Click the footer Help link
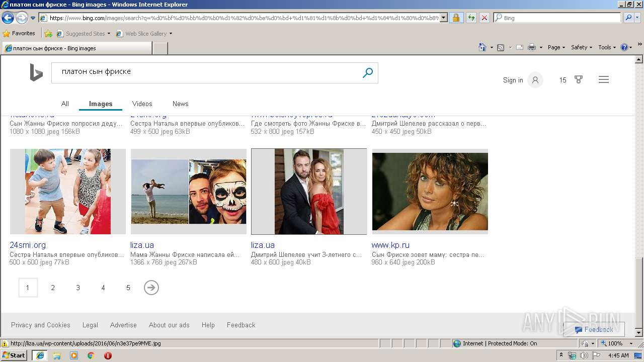This screenshot has height=362, width=644. pyautogui.click(x=208, y=325)
